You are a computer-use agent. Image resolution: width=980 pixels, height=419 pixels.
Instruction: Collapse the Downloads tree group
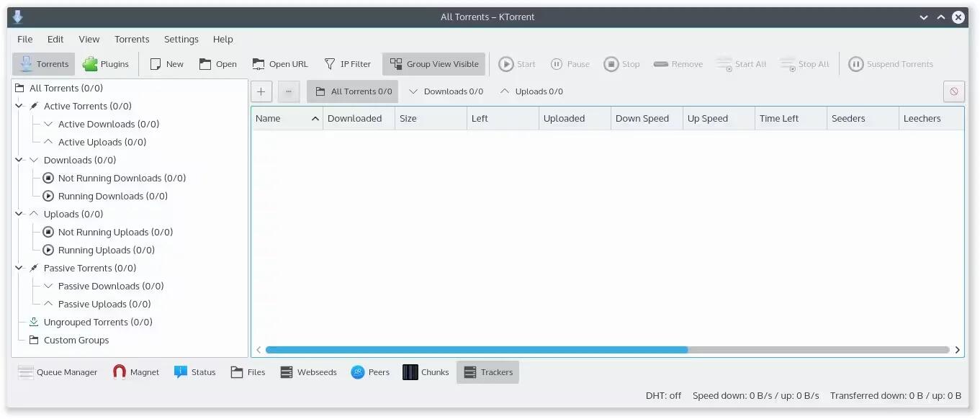pyautogui.click(x=19, y=160)
